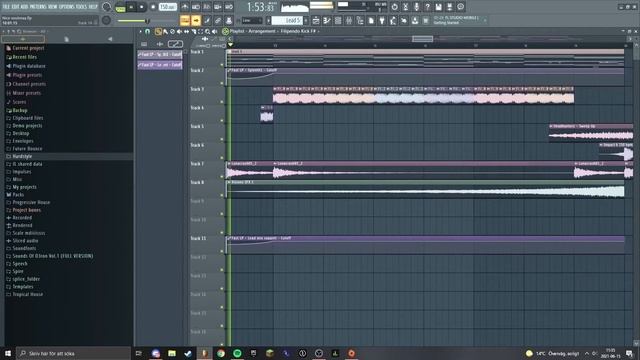This screenshot has width=640, height=360.
Task: Open the playlist options menu arrow
Action: tap(140, 31)
